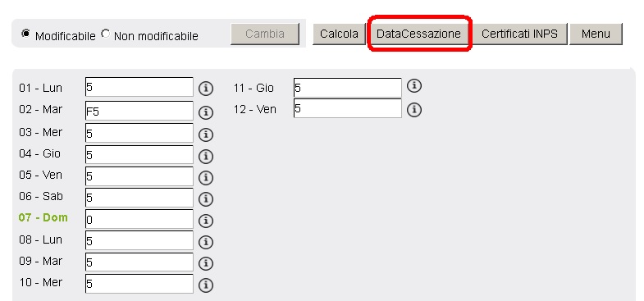Focus the 02 - Mar field containing F5
The height and width of the screenshot is (301, 644).
[139, 111]
